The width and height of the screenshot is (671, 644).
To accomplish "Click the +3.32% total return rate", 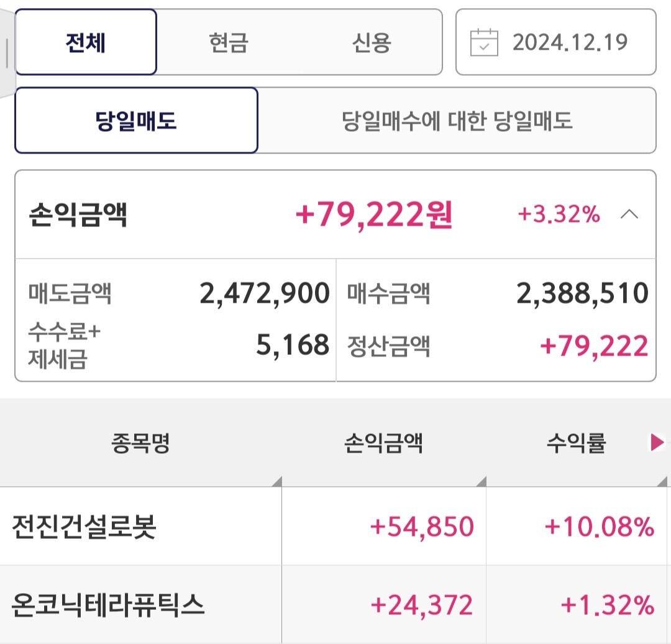I will pos(559,215).
